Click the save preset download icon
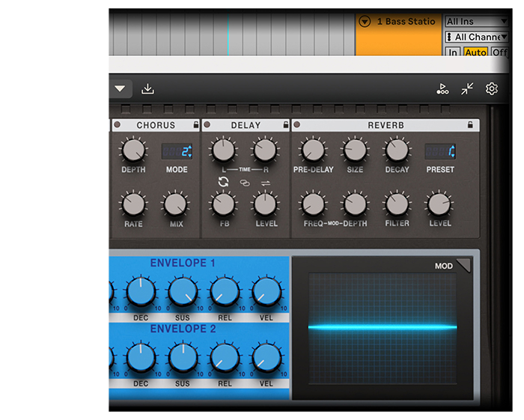The height and width of the screenshot is (420, 524). pos(147,89)
